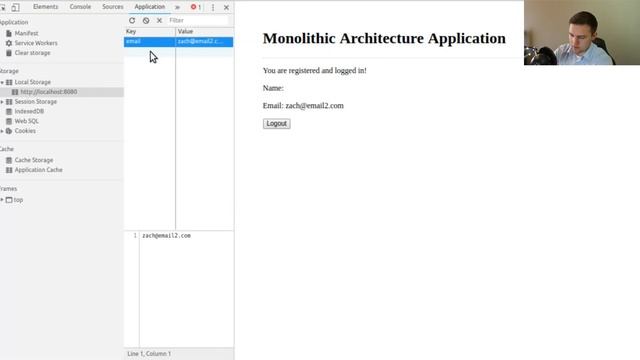640x360 pixels.
Task: Close the DevTools panel
Action: 226,7
